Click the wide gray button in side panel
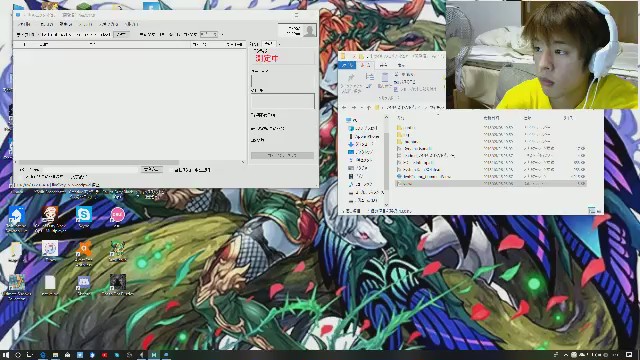Viewport: 640px width, 360px height. pyautogui.click(x=282, y=156)
